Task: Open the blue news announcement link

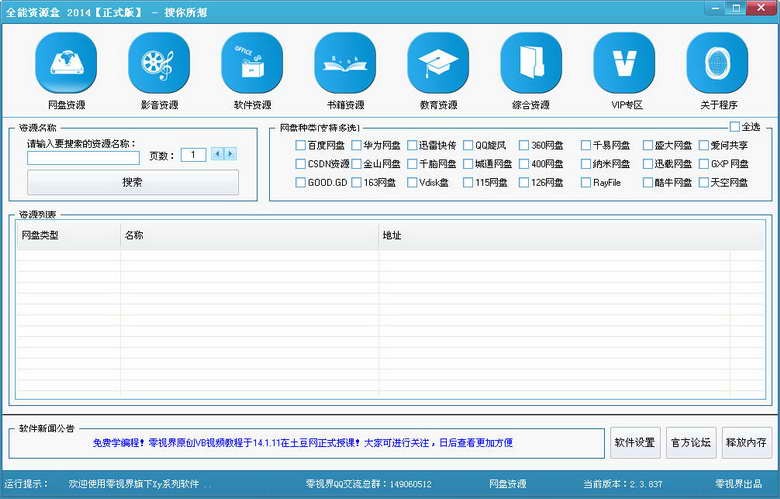Action: tap(302, 442)
